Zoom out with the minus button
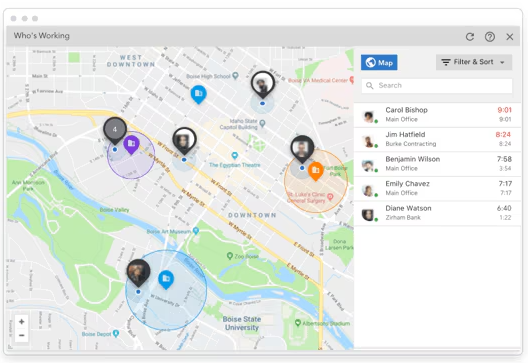This screenshot has width=528, height=363. pyautogui.click(x=22, y=335)
